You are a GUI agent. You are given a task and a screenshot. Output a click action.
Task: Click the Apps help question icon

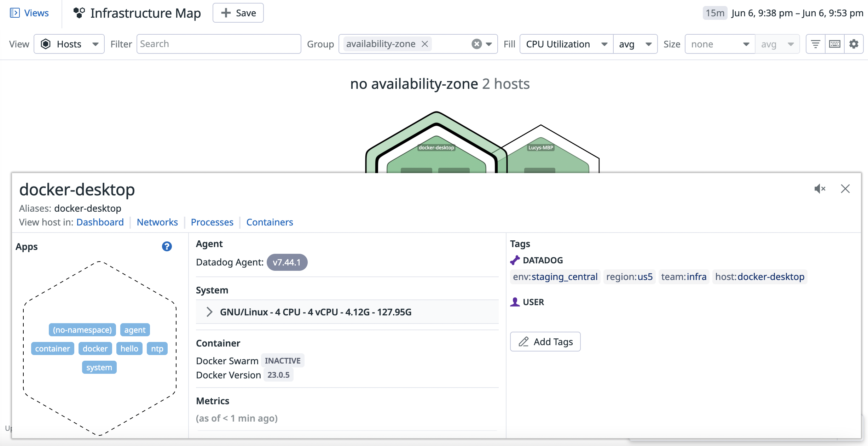click(x=167, y=246)
